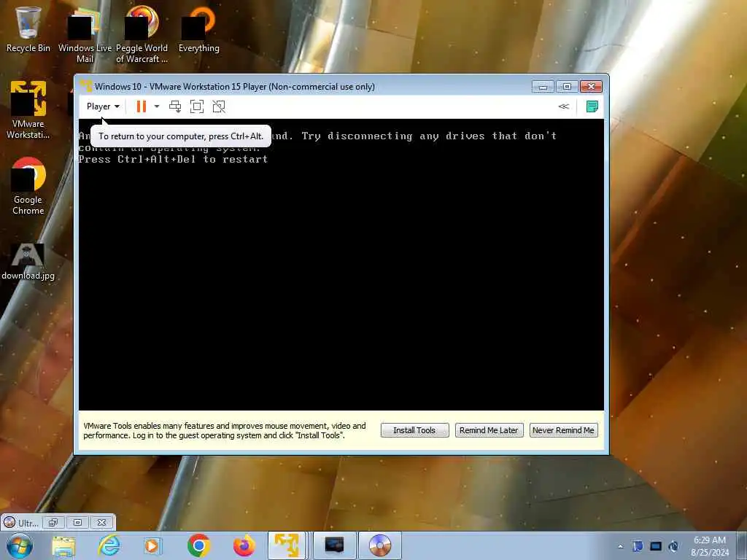747x560 pixels.
Task: Select the Everything desktop shortcut
Action: 198,29
